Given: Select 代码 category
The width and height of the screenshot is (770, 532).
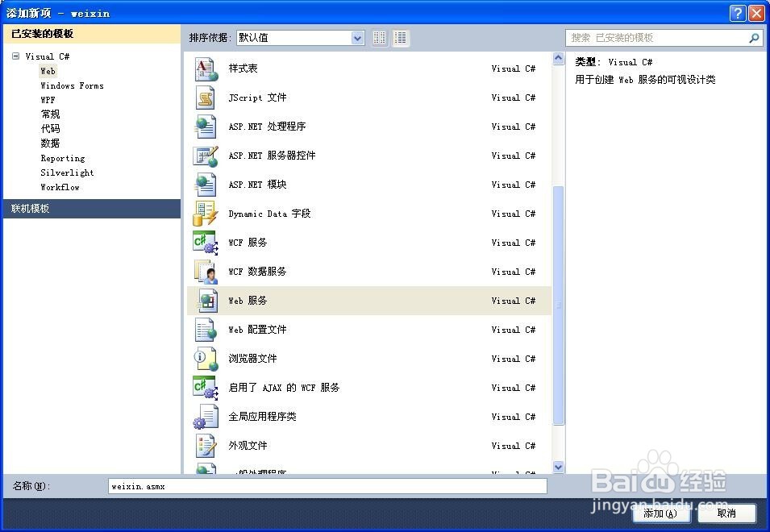Looking at the screenshot, I should coord(50,129).
